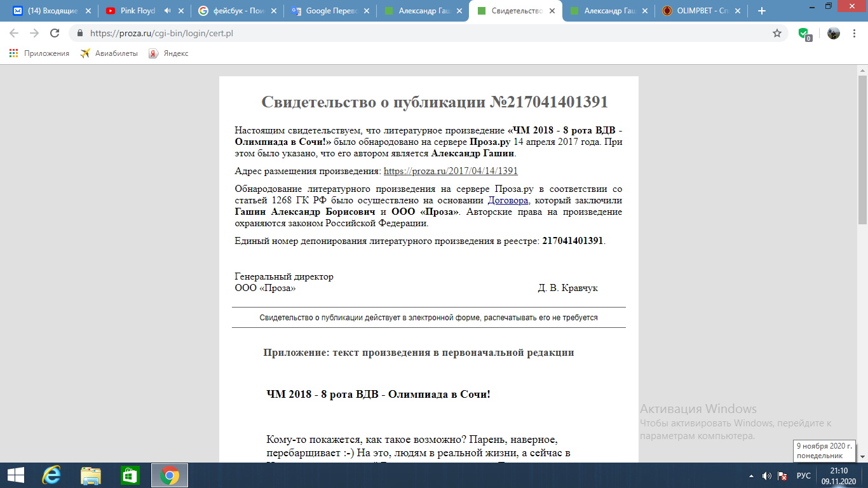
Task: Click the name Д. В. Кравчук
Action: tap(567, 288)
